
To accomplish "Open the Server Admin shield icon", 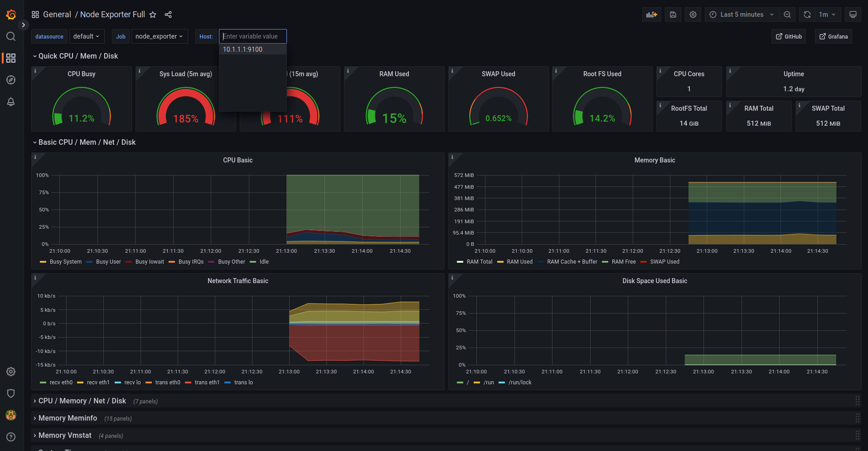I will (11, 393).
